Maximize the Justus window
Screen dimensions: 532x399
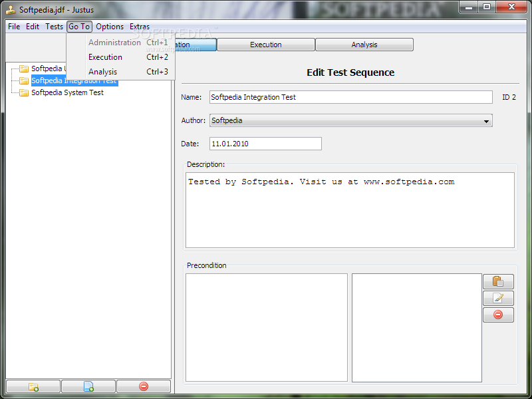(x=487, y=7)
